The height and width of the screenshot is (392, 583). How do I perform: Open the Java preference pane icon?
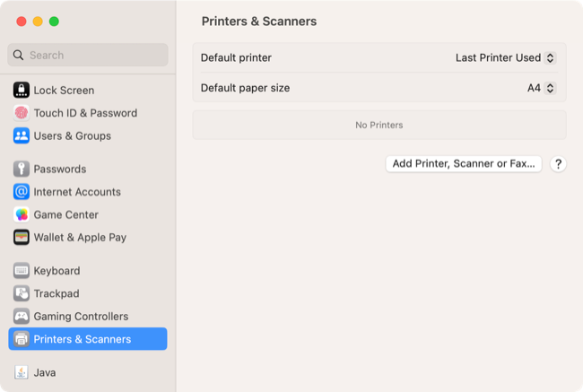[22, 372]
